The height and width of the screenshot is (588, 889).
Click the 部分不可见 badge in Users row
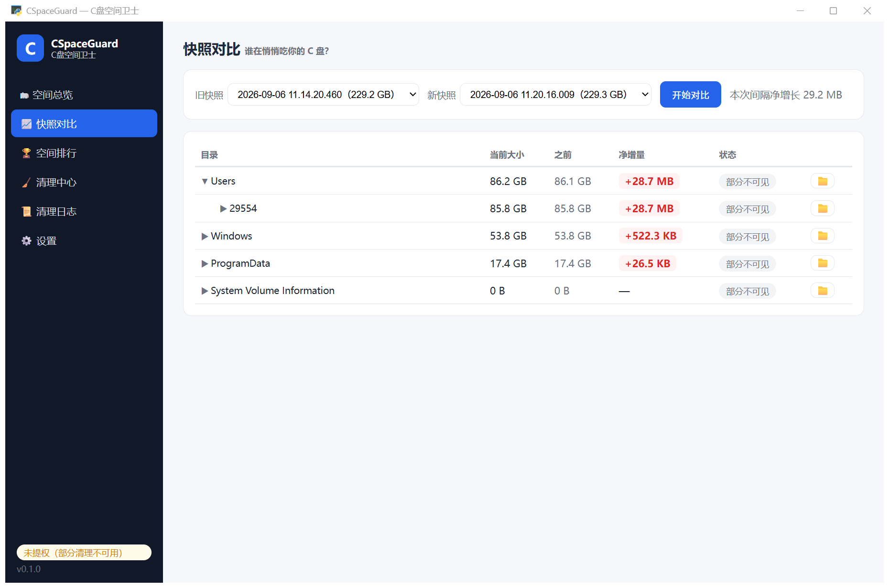tap(748, 182)
